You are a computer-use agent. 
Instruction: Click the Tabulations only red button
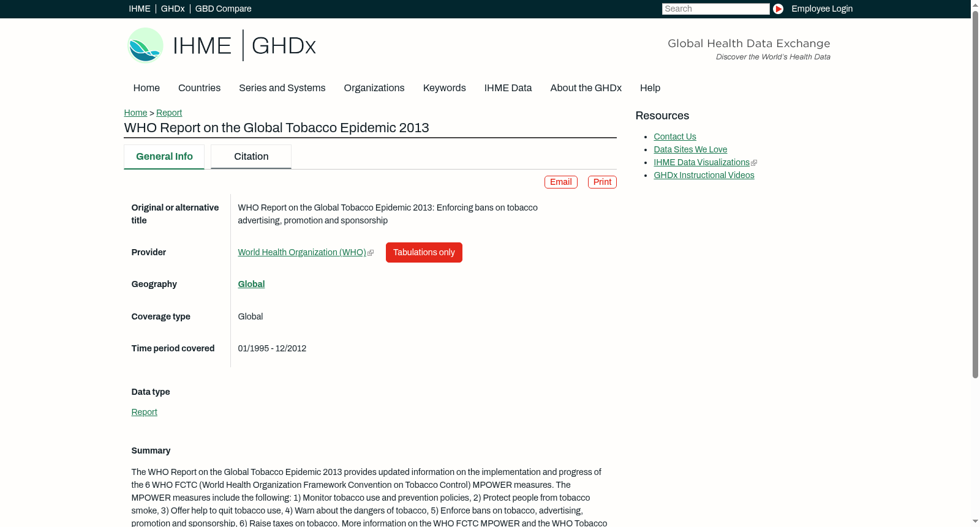click(x=424, y=252)
